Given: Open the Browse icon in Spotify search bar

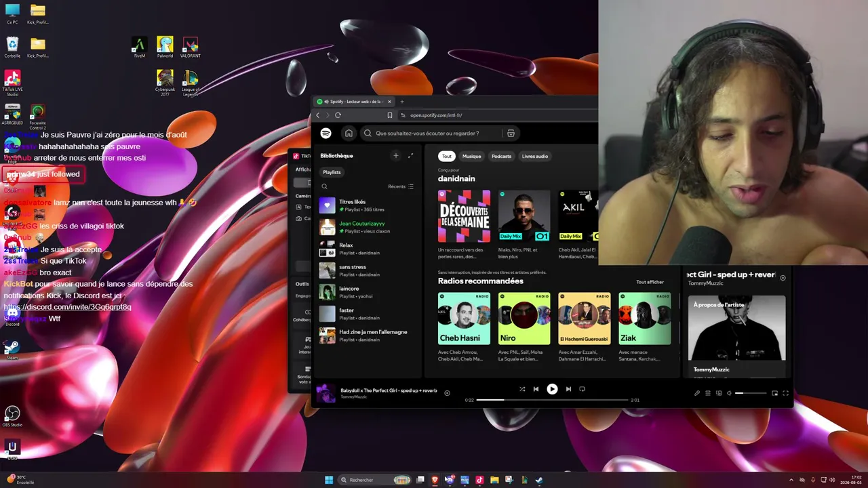Looking at the screenshot, I should tap(511, 134).
